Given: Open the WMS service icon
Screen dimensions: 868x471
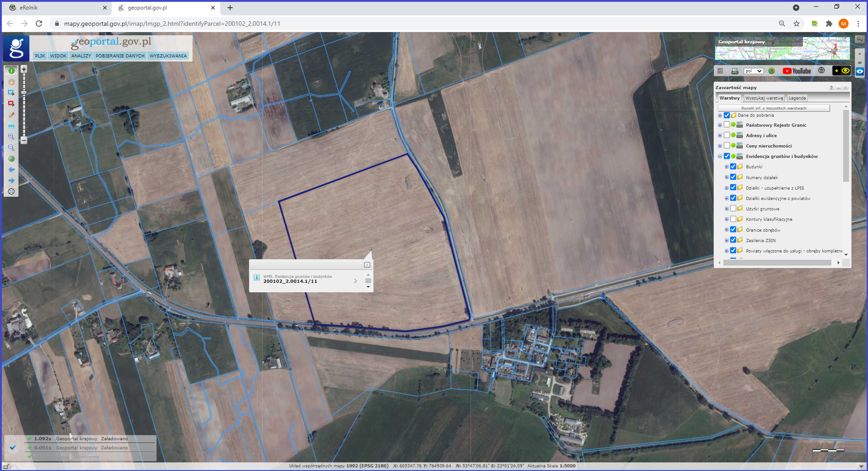Looking at the screenshot, I should point(735,71).
